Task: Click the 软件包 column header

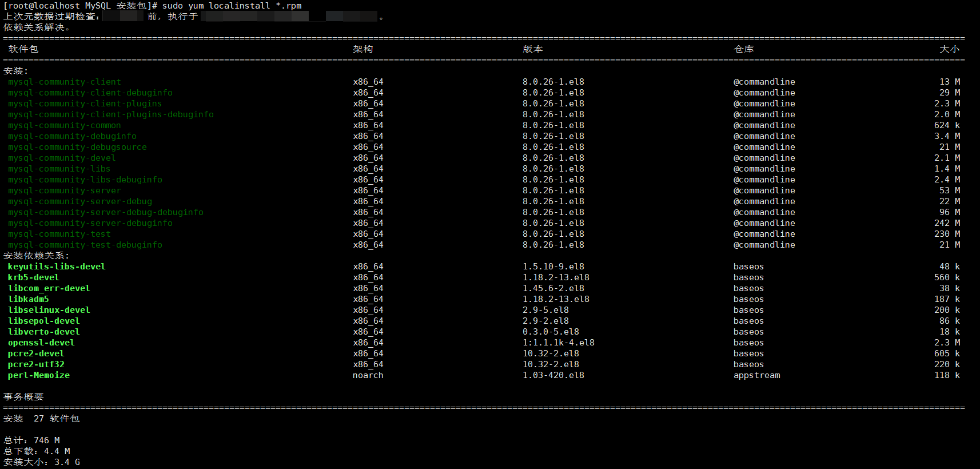Action: tap(23, 49)
